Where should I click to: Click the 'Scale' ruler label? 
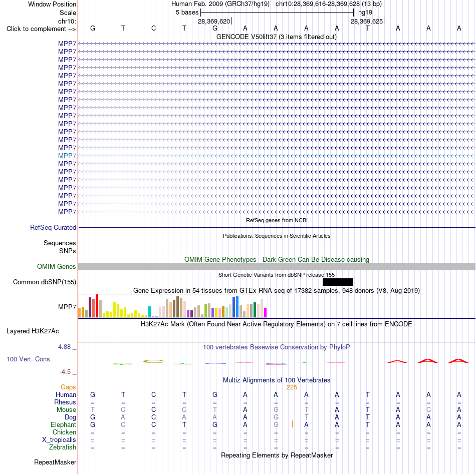[68, 13]
